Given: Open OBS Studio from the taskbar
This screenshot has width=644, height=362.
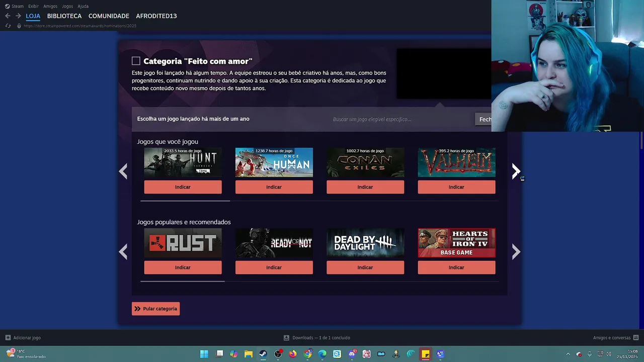Looking at the screenshot, I should [278, 354].
